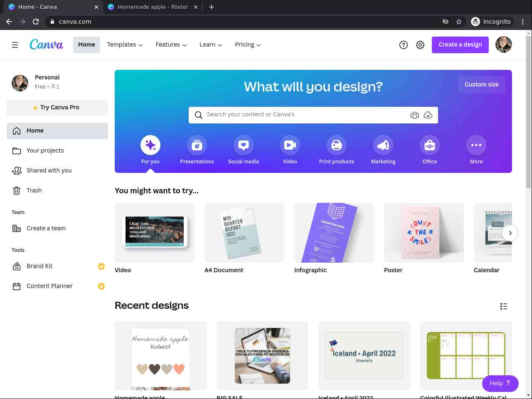Expand the Pricing dropdown menu
The height and width of the screenshot is (399, 532).
248,45
